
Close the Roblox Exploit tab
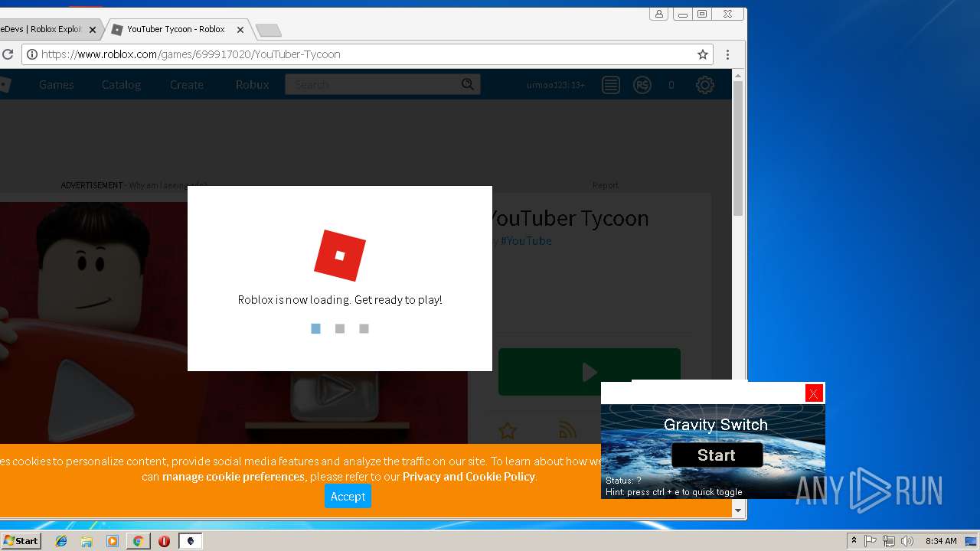coord(93,30)
